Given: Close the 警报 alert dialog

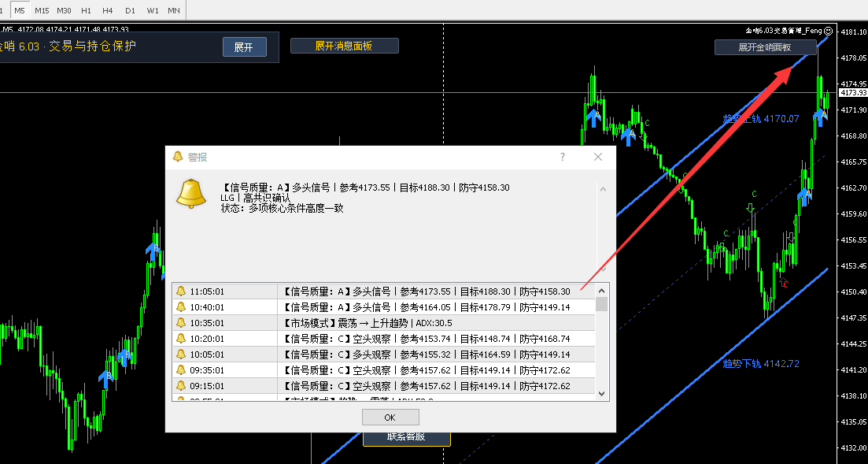Looking at the screenshot, I should (x=598, y=157).
